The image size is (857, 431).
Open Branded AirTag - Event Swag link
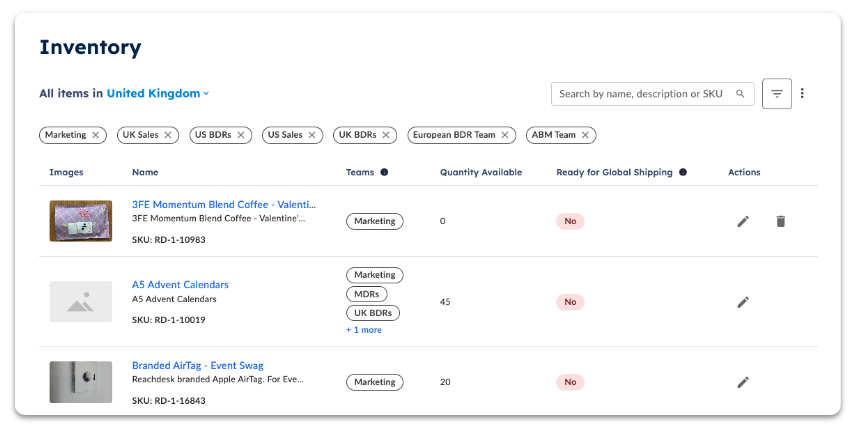tap(198, 365)
